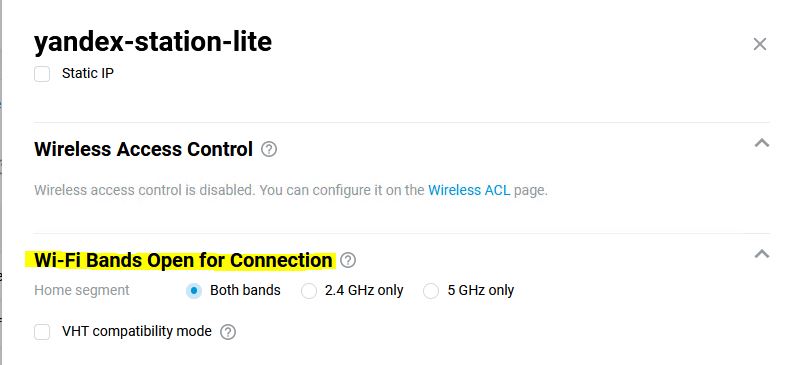Enable the Static IP checkbox
The height and width of the screenshot is (365, 798).
coord(42,74)
